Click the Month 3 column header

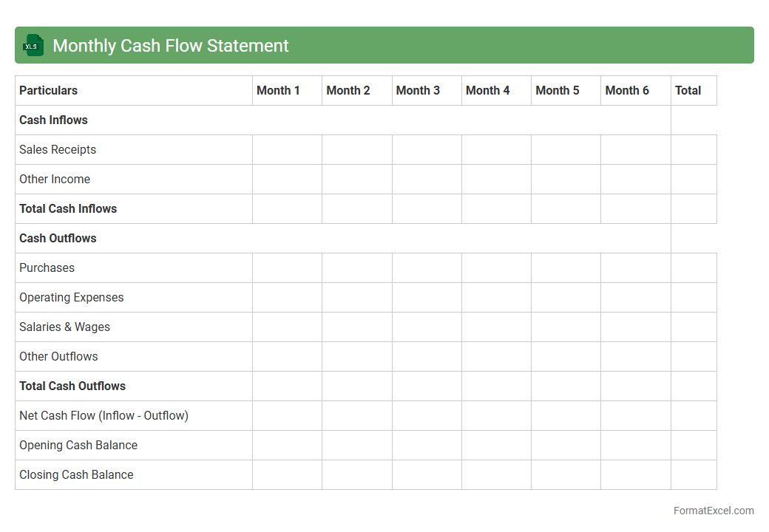418,90
